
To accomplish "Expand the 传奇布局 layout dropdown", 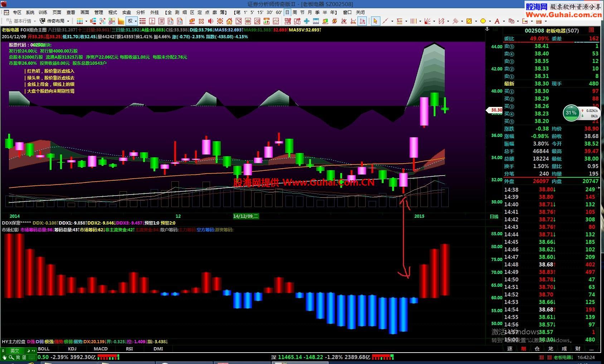I will (68, 21).
